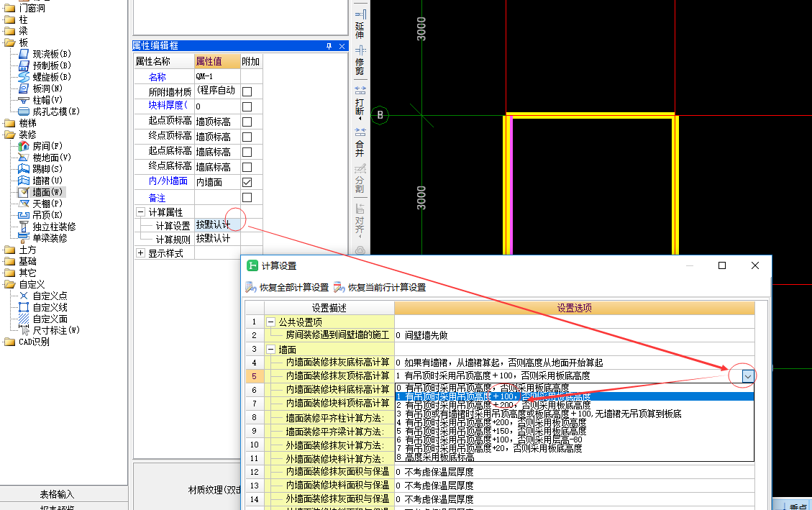Open the 表格输入 panel button
The height and width of the screenshot is (510, 812).
click(x=57, y=494)
